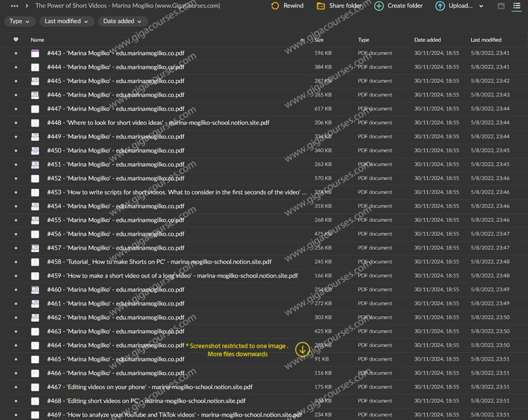The width and height of the screenshot is (528, 420).
Task: Open the Type filter dropdown
Action: tap(20, 21)
